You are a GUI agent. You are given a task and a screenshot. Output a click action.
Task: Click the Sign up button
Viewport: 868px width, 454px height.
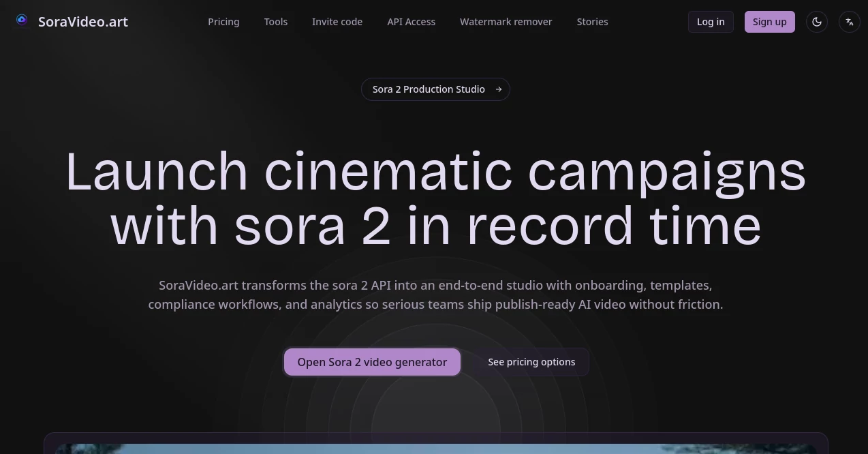(769, 21)
